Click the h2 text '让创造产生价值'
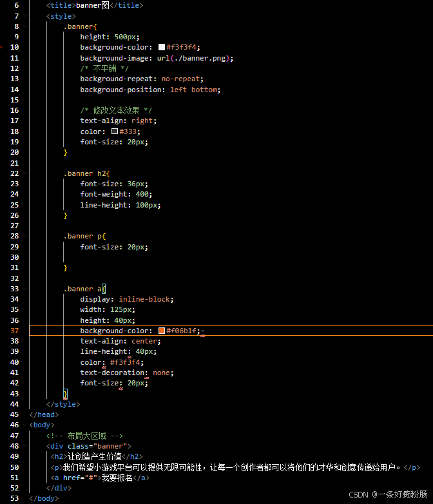This screenshot has width=433, height=504. pos(94,456)
